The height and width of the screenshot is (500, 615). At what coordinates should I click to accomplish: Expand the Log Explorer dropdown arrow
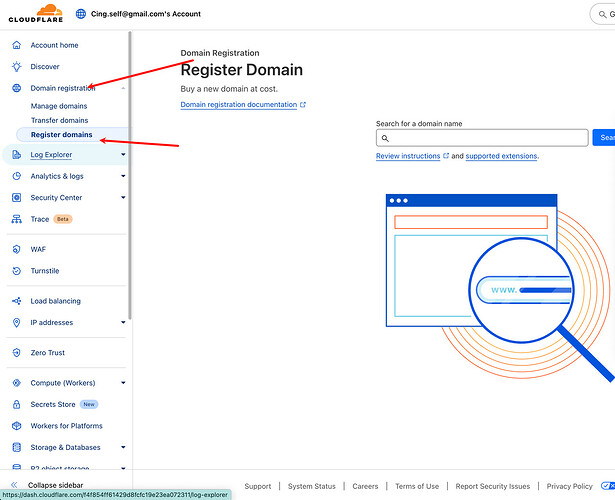[123, 155]
